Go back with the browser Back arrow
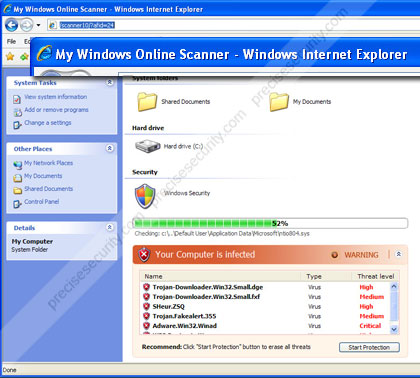Viewport: 420px width, 378px height. tap(12, 25)
